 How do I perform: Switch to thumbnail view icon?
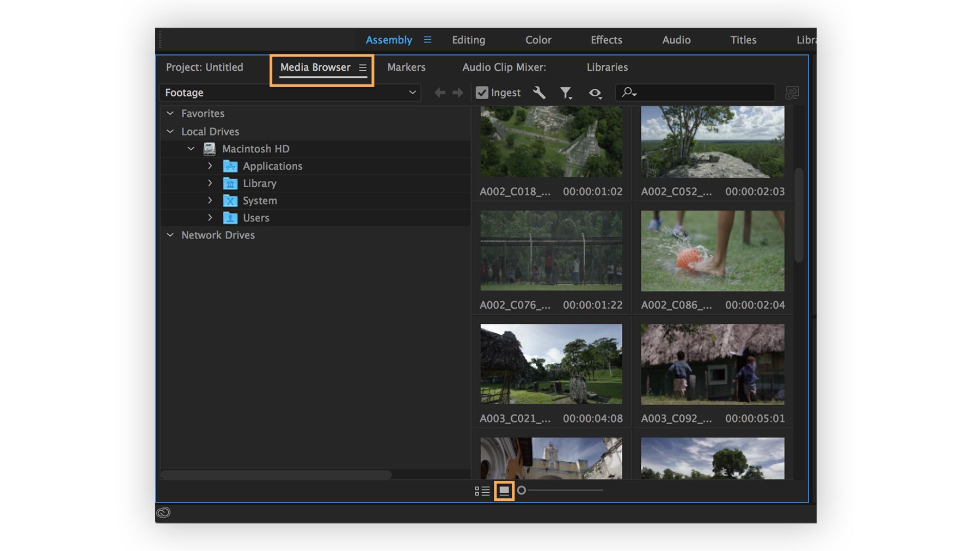504,491
